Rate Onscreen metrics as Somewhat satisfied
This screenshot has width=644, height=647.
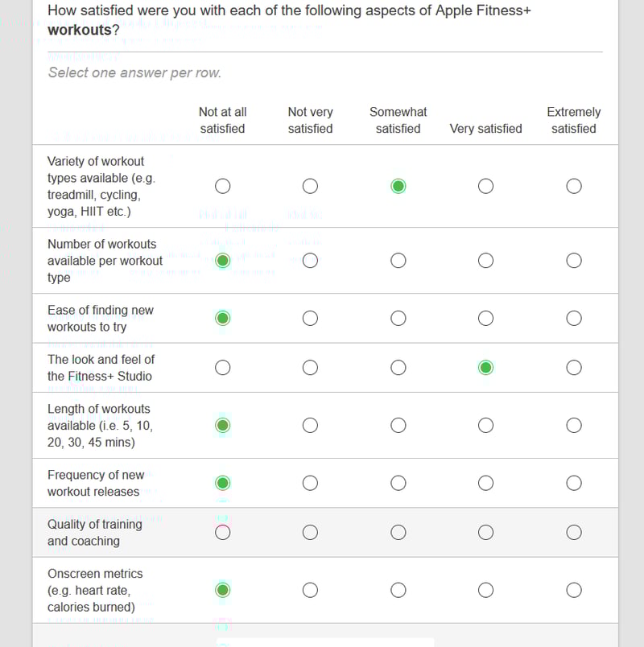click(398, 590)
